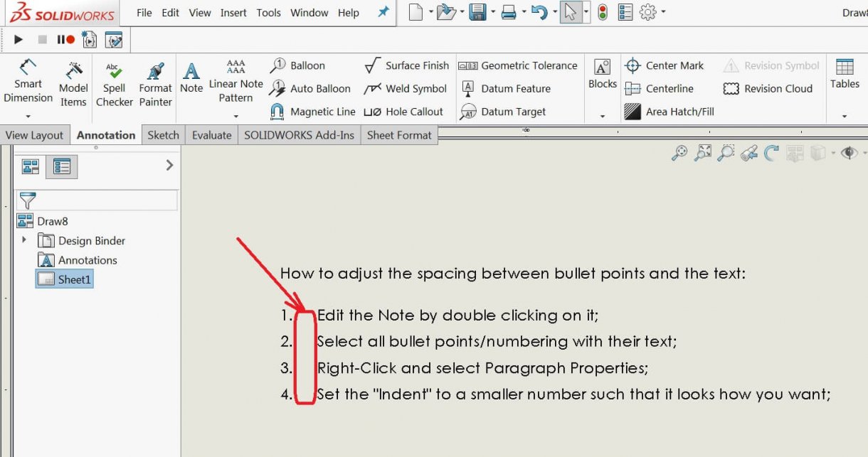Viewport: 868px width, 457px height.
Task: Insert a Note annotation
Action: pos(191,77)
